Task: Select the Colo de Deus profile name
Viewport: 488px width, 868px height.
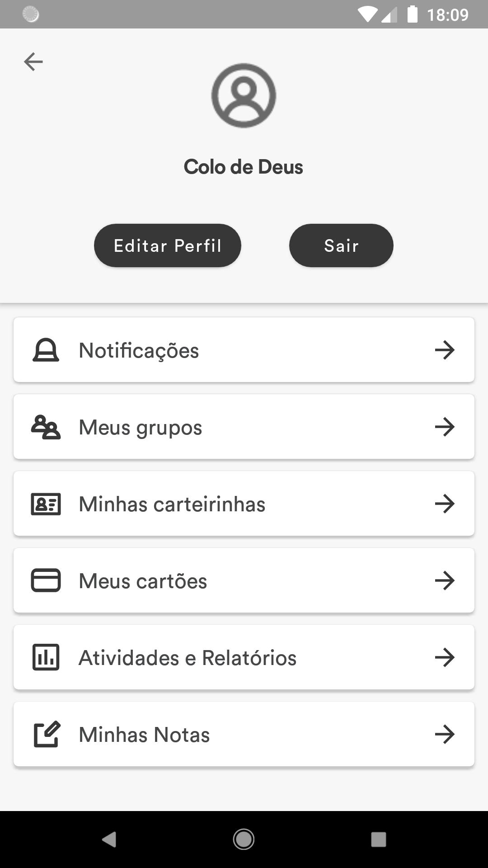Action: (244, 167)
